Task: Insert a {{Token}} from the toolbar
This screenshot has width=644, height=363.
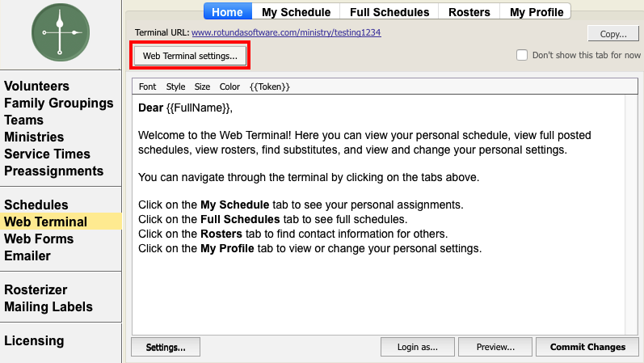Action: pyautogui.click(x=270, y=87)
